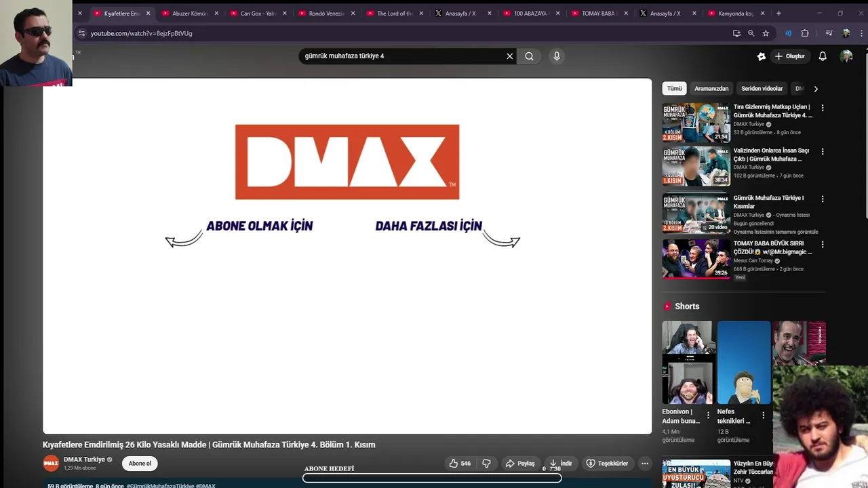868x488 pixels.
Task: Click the DMAX logo in video end screen
Action: coord(347,162)
